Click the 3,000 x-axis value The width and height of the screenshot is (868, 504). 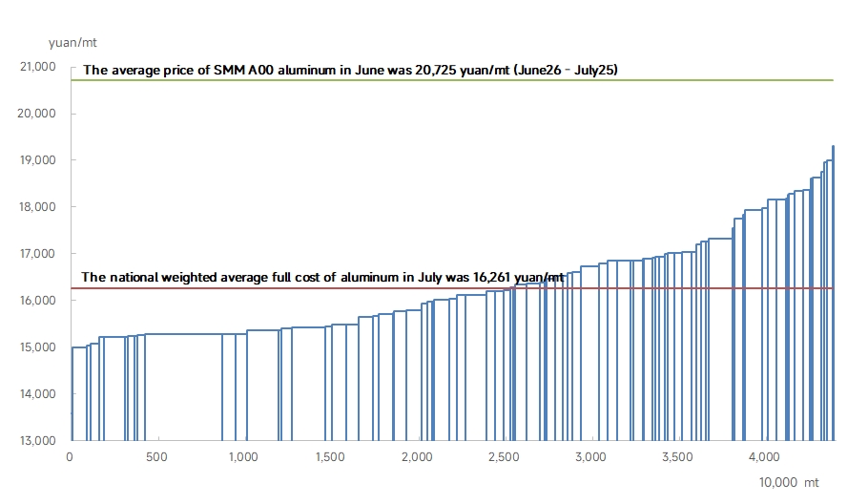(590, 457)
